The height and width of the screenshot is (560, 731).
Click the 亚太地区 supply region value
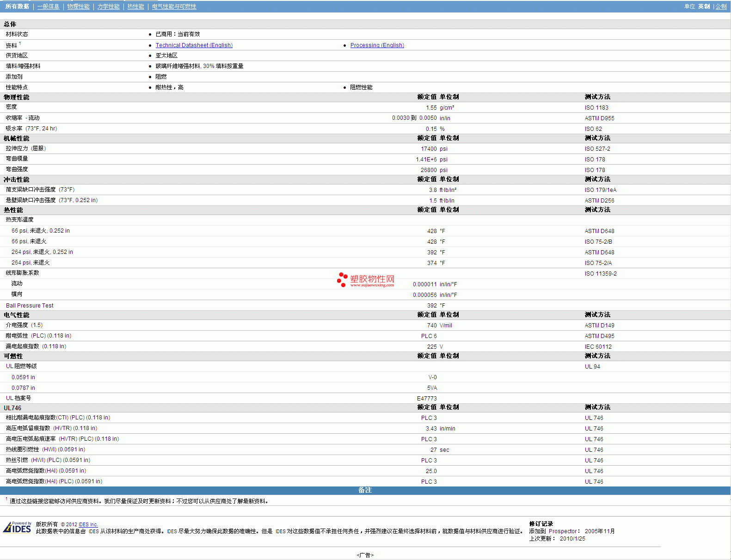(x=166, y=55)
